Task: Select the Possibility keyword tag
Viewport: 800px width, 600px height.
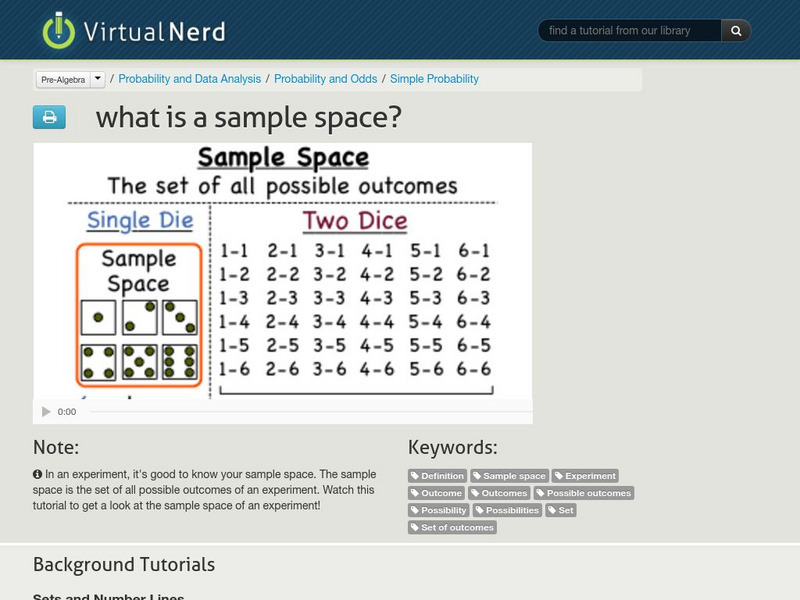Action: tap(440, 510)
